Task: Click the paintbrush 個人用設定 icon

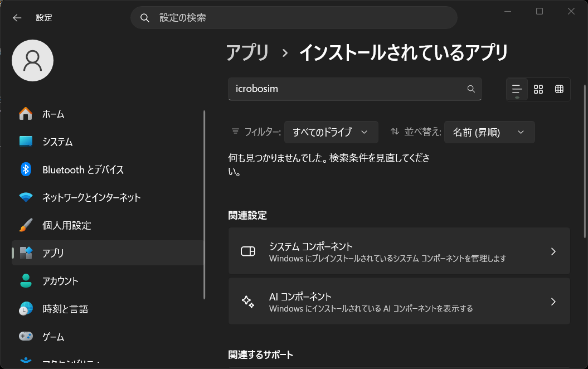Action: click(26, 225)
